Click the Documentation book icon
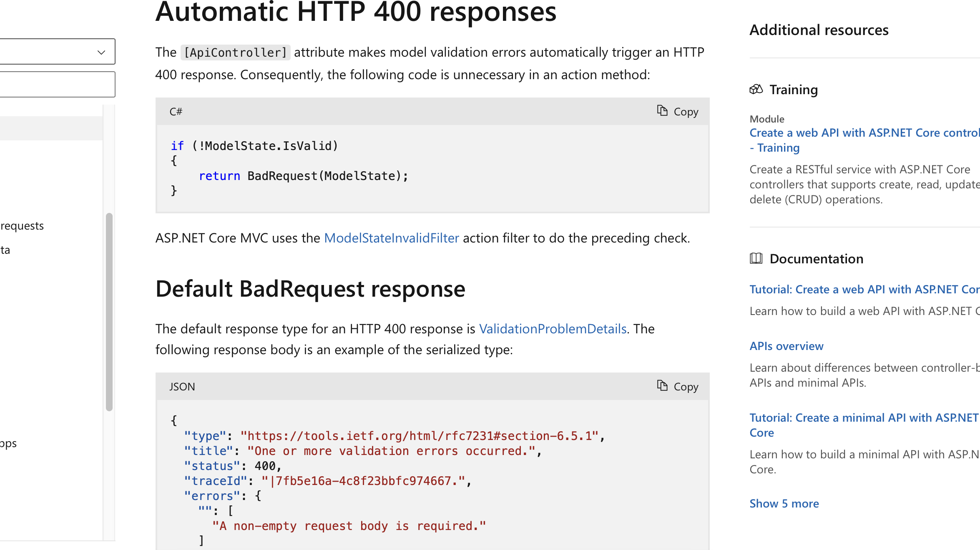Image resolution: width=980 pixels, height=550 pixels. pos(756,258)
